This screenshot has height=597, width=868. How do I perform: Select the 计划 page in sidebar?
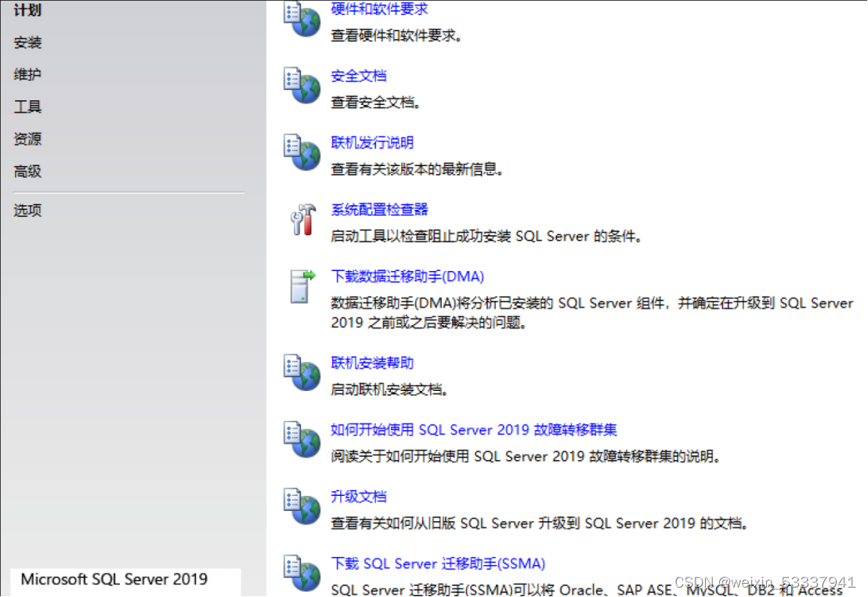tap(27, 10)
